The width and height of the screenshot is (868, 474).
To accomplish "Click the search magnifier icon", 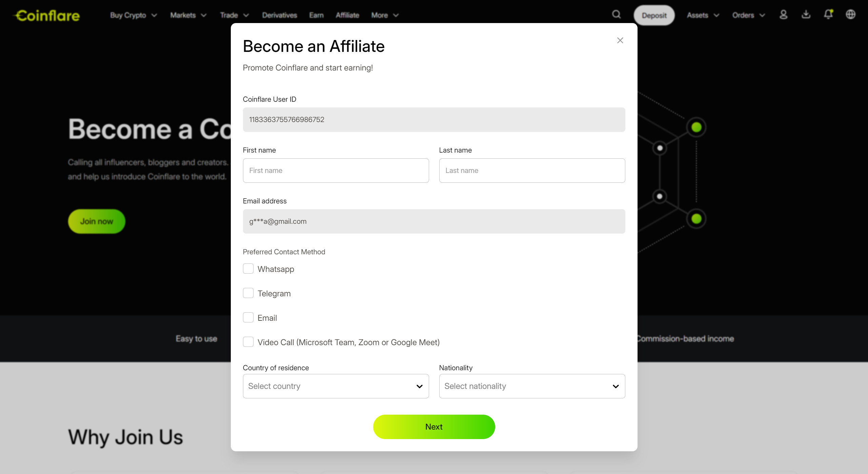I will tap(616, 15).
